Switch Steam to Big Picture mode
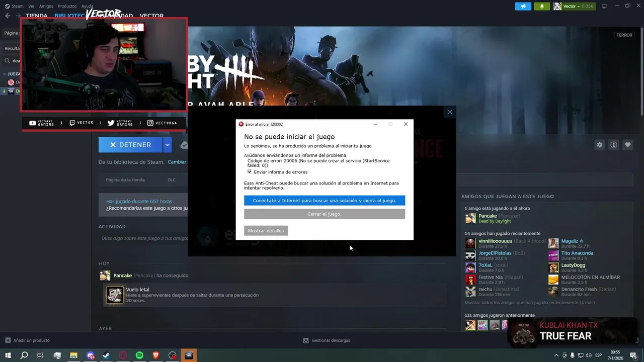 click(604, 6)
